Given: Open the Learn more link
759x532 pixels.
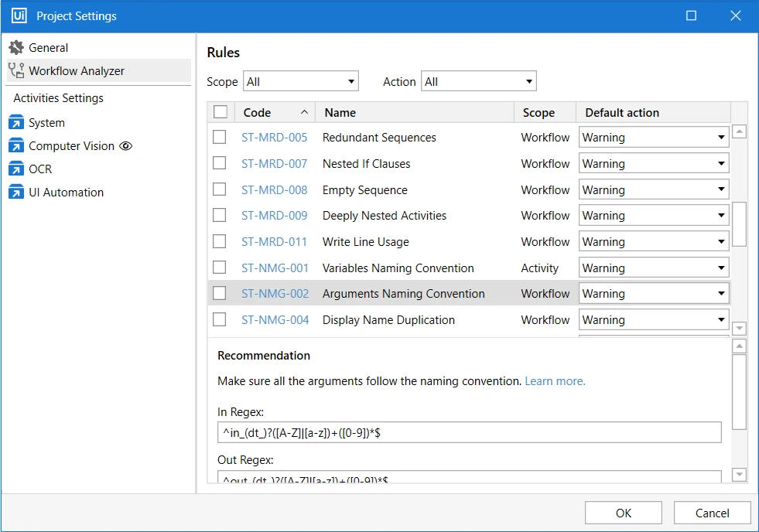Looking at the screenshot, I should pyautogui.click(x=556, y=381).
